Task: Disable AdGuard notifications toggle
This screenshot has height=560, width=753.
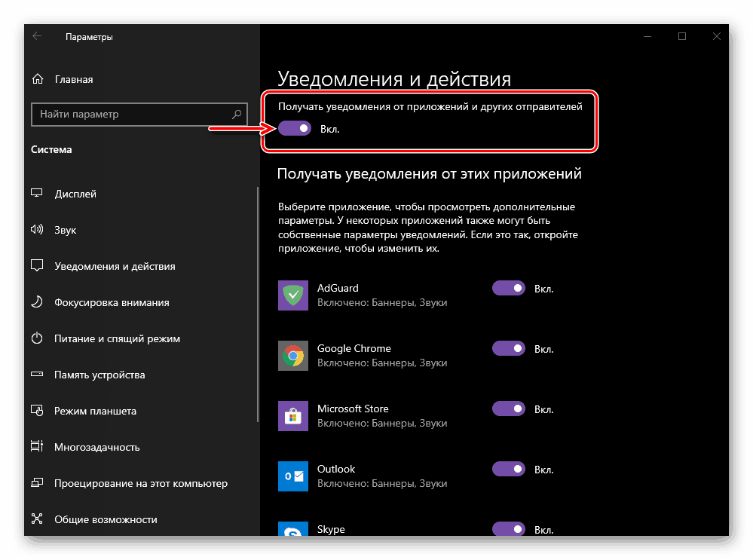Action: [x=509, y=288]
